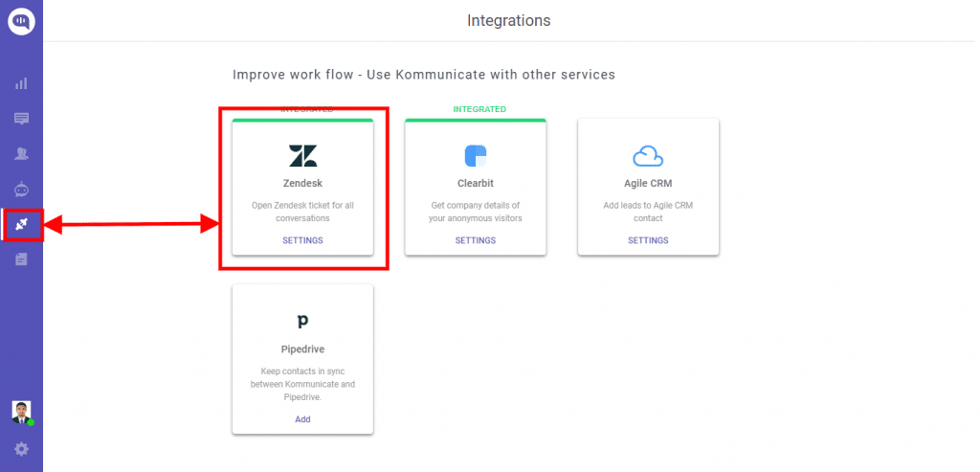Click the Pipedrive card title
Image resolution: width=980 pixels, height=472 pixels.
point(302,348)
